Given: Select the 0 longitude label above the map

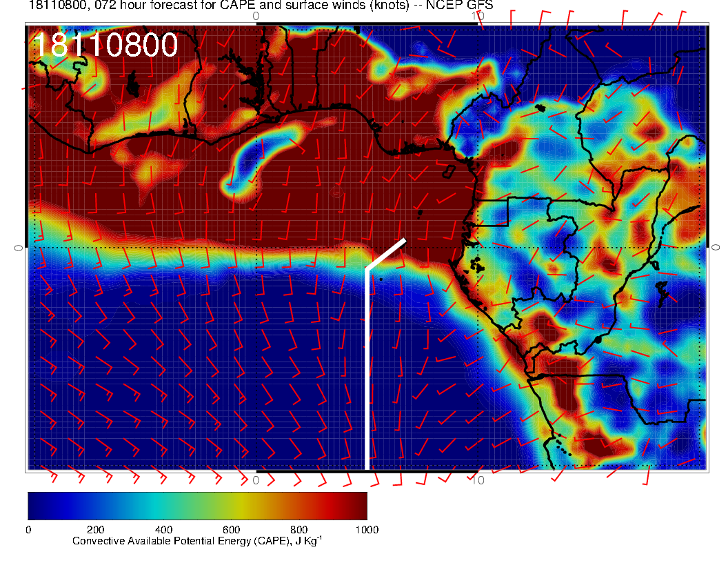Looking at the screenshot, I should pos(256,16).
